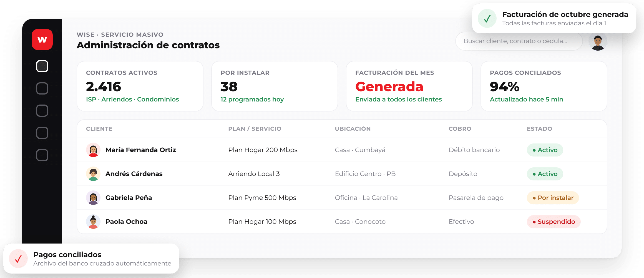
Task: Click the Casa · Conocoto location
Action: [x=360, y=222]
